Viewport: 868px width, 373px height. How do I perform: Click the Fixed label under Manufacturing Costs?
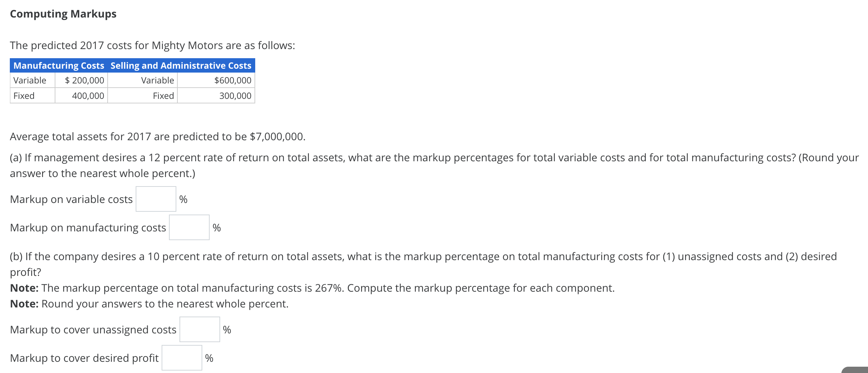(23, 95)
